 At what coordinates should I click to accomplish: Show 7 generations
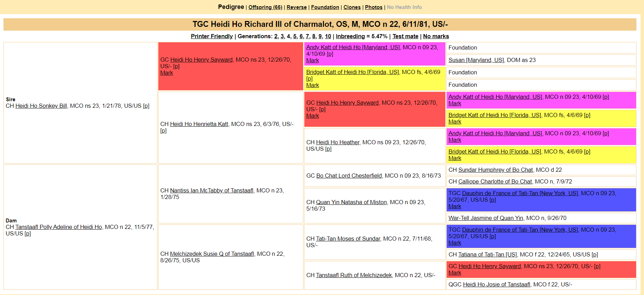coord(308,36)
